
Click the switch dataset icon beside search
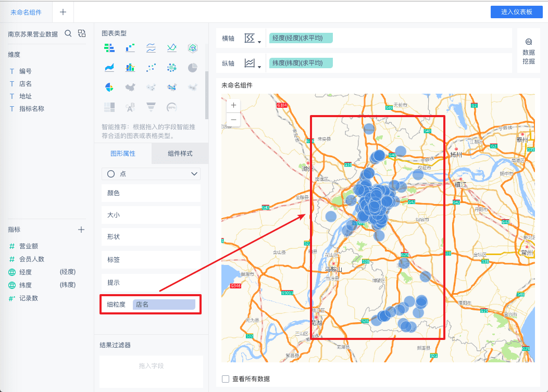click(x=82, y=33)
